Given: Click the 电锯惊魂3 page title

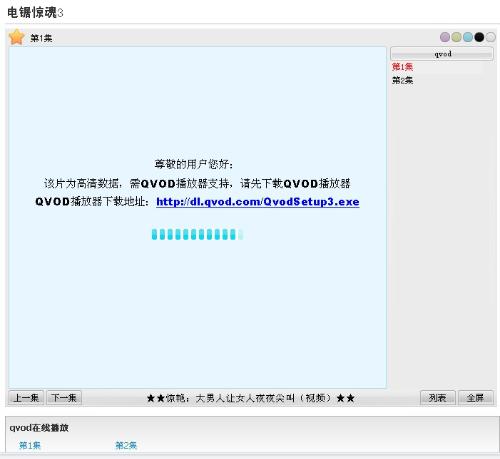Looking at the screenshot, I should [35, 13].
